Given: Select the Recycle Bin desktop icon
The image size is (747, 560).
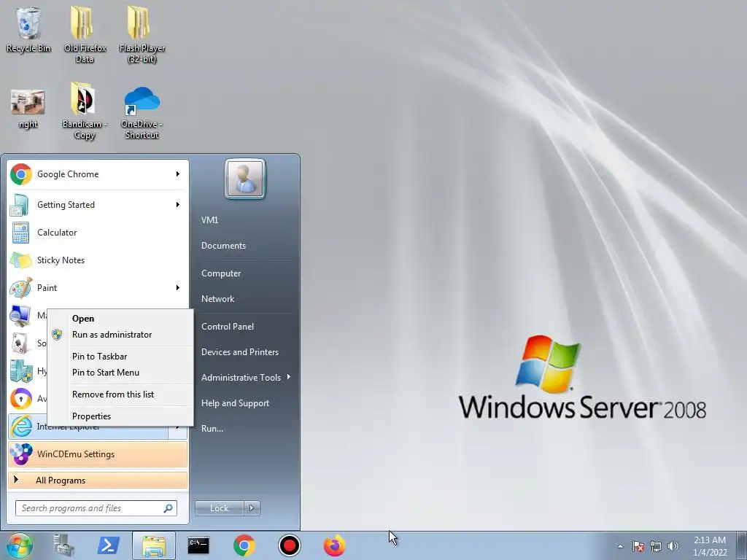Looking at the screenshot, I should 28,29.
